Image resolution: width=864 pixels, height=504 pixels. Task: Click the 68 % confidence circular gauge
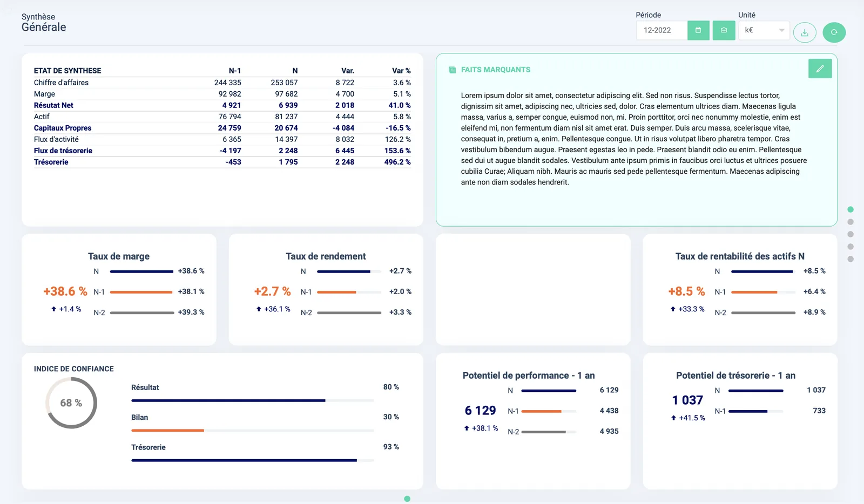tap(71, 403)
